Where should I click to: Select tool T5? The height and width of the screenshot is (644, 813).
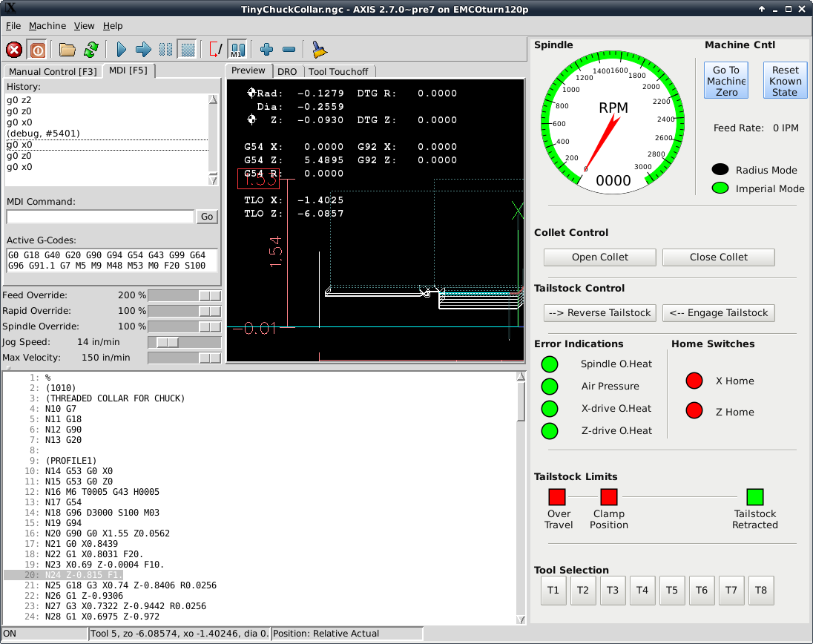coord(672,590)
